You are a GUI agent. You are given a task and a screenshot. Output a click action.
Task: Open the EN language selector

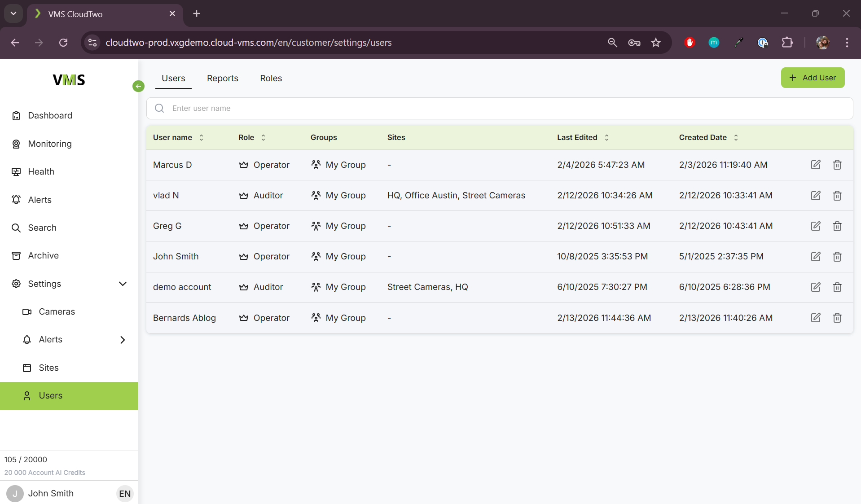point(124,494)
